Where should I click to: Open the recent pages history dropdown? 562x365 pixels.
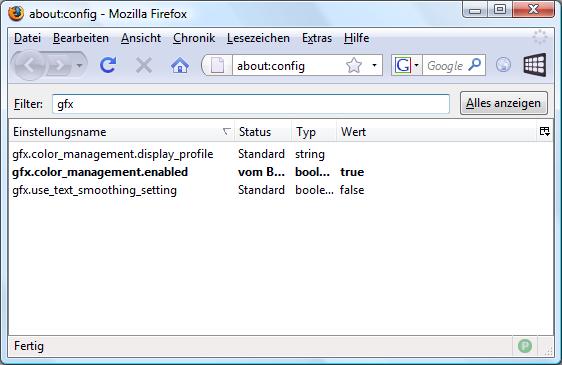click(80, 66)
